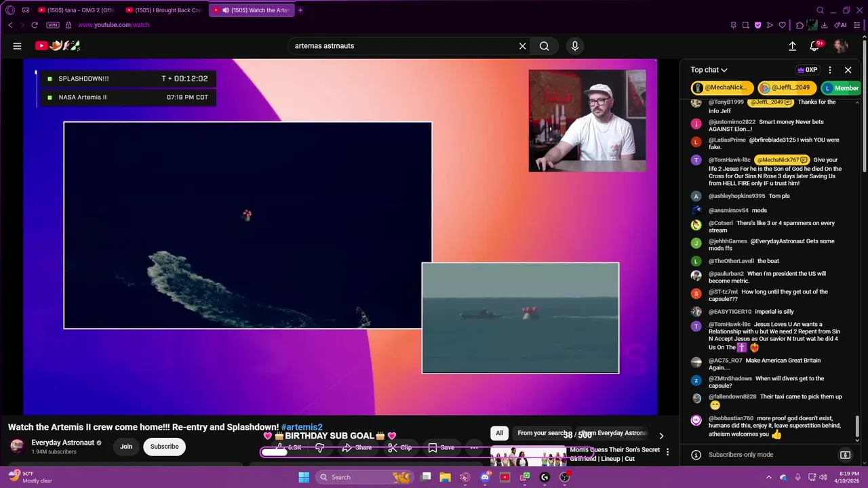Open the browser AI assistant button
Screen dimensions: 868x488
coord(840,25)
